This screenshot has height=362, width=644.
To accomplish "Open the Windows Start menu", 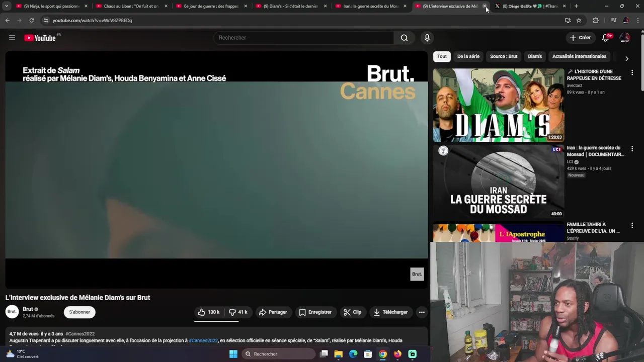I will point(233,354).
